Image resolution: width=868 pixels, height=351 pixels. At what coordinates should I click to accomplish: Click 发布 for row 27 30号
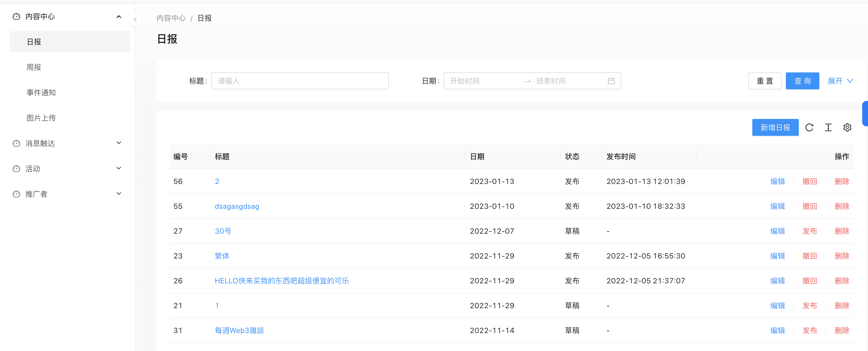[809, 231]
